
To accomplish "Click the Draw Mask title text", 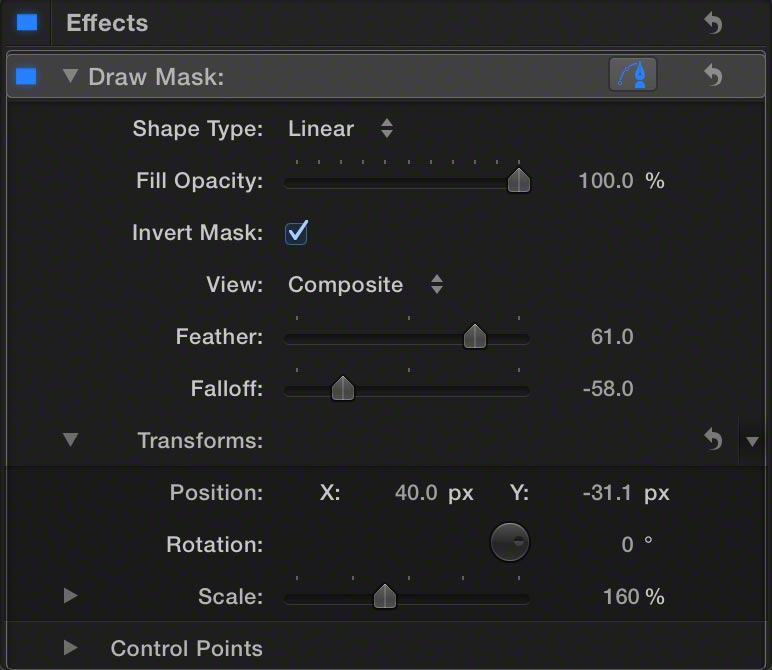I will pyautogui.click(x=156, y=77).
